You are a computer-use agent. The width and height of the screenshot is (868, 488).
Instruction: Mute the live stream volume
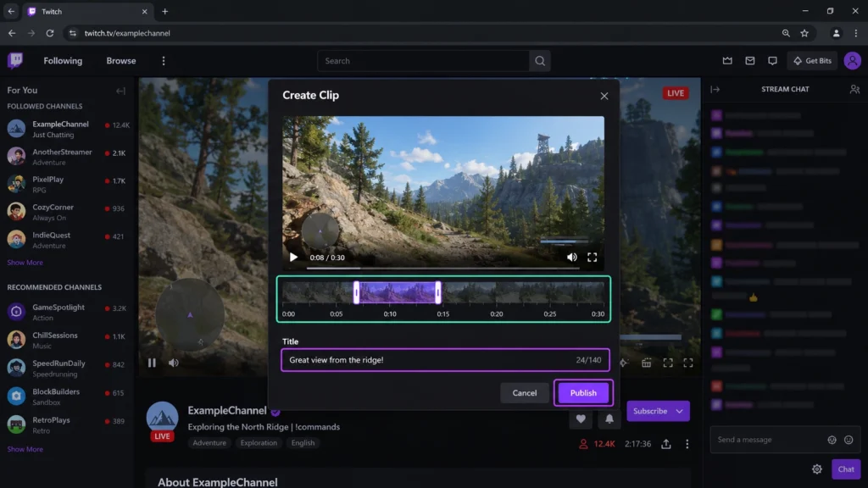pyautogui.click(x=173, y=363)
